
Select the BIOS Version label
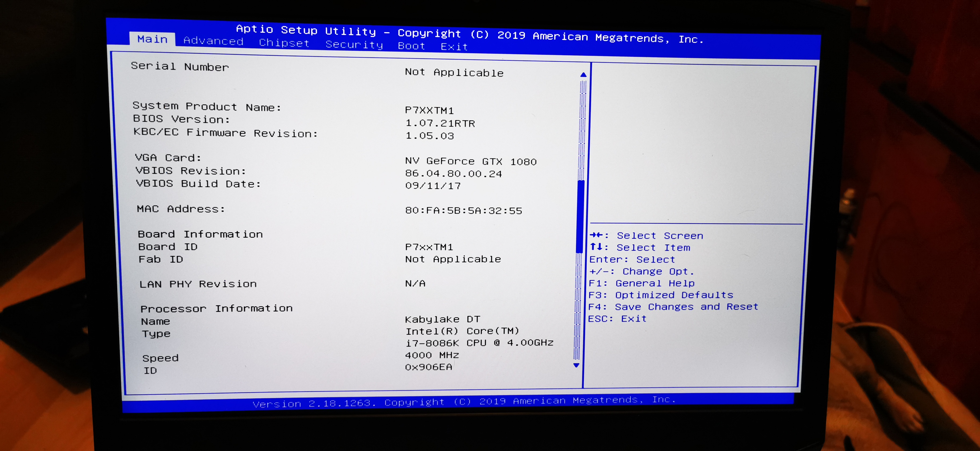point(182,119)
